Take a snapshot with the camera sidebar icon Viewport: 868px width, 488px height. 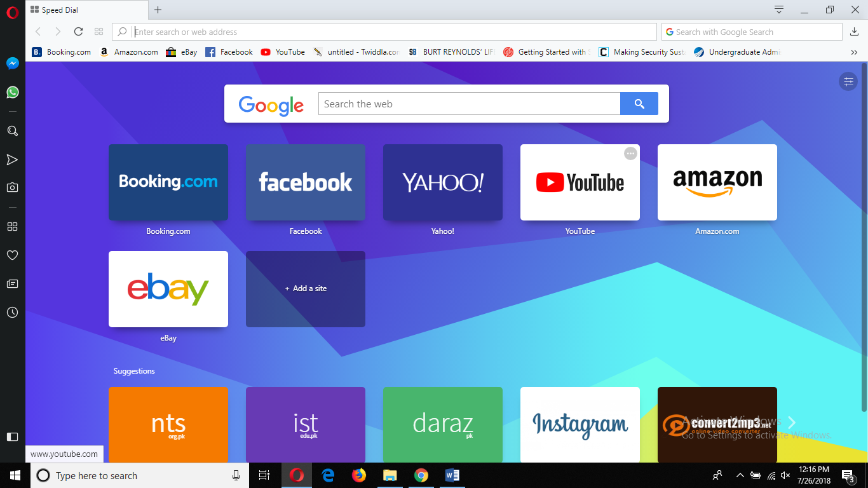point(11,187)
